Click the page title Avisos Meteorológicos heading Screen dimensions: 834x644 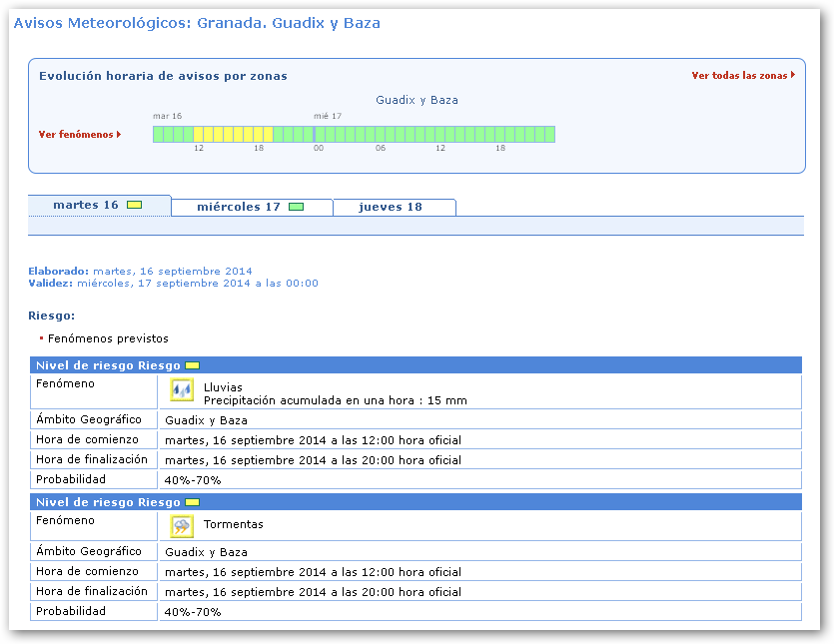(197, 23)
